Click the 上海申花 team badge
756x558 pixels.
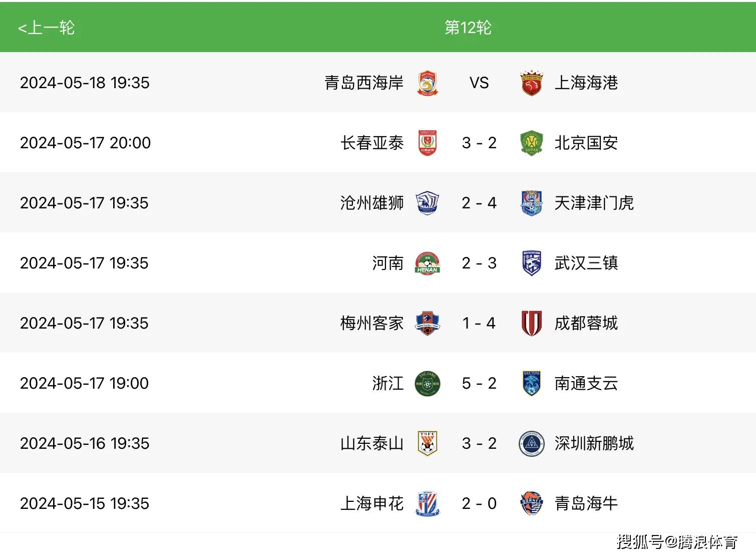pos(428,504)
